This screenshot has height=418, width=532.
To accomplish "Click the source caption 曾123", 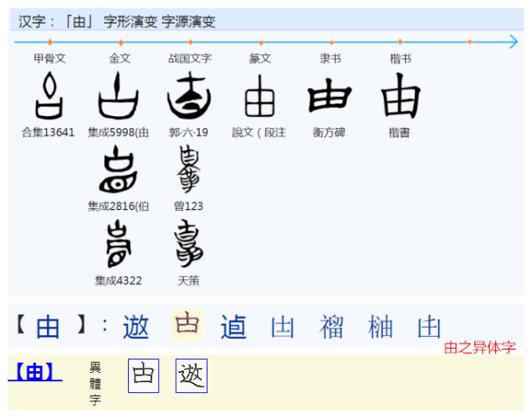I will pos(188,206).
